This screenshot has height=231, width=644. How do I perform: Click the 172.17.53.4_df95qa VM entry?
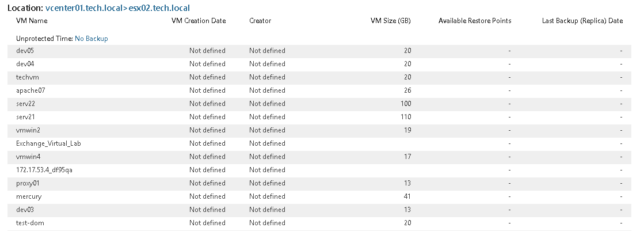coord(44,170)
